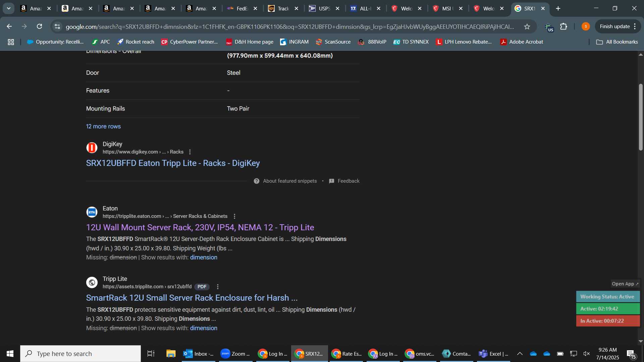Open Tripp Lite result three-dot menu
The image size is (644, 362).
218,287
